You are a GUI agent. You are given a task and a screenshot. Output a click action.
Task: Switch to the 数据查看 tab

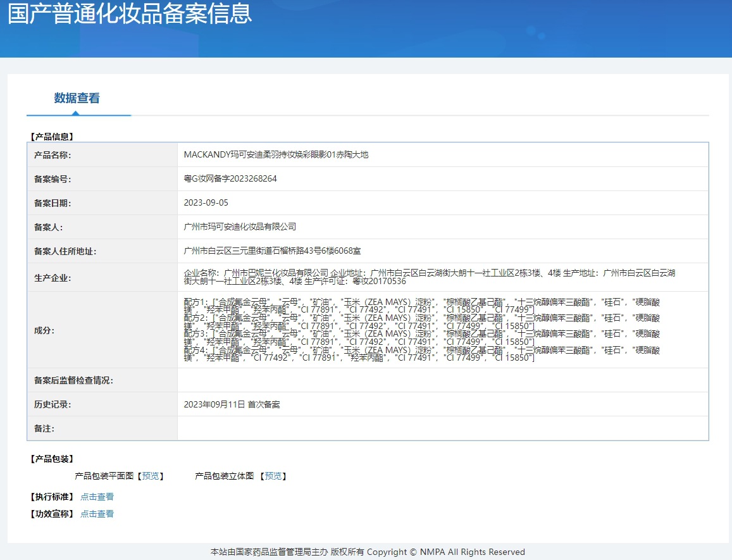77,98
